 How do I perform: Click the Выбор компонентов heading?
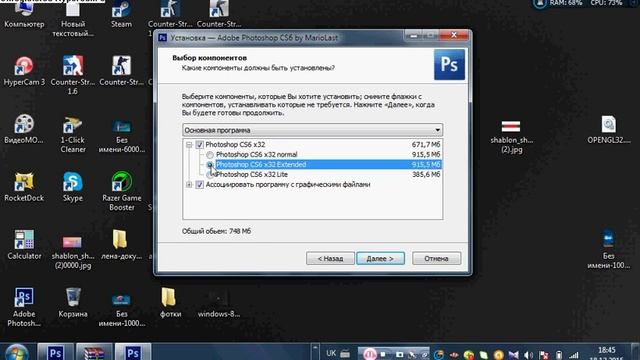[209, 58]
